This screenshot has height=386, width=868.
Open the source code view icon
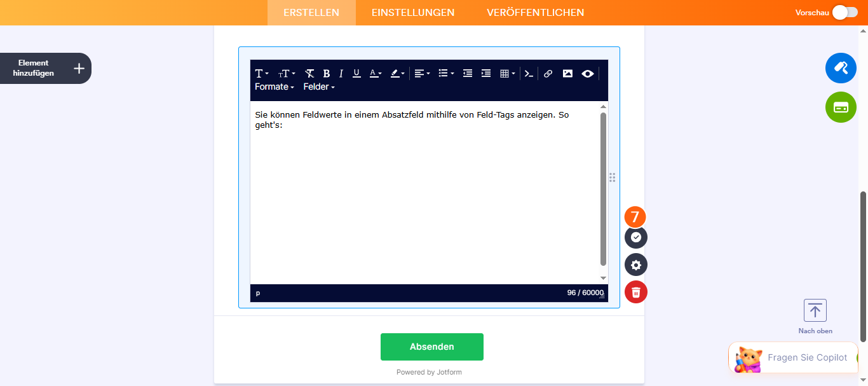(529, 74)
